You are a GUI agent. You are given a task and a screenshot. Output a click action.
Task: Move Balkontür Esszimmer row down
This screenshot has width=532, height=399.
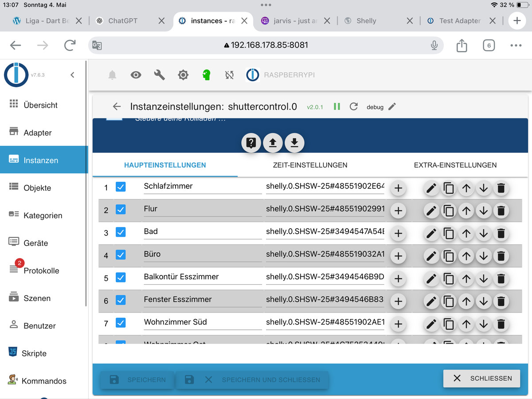click(484, 278)
